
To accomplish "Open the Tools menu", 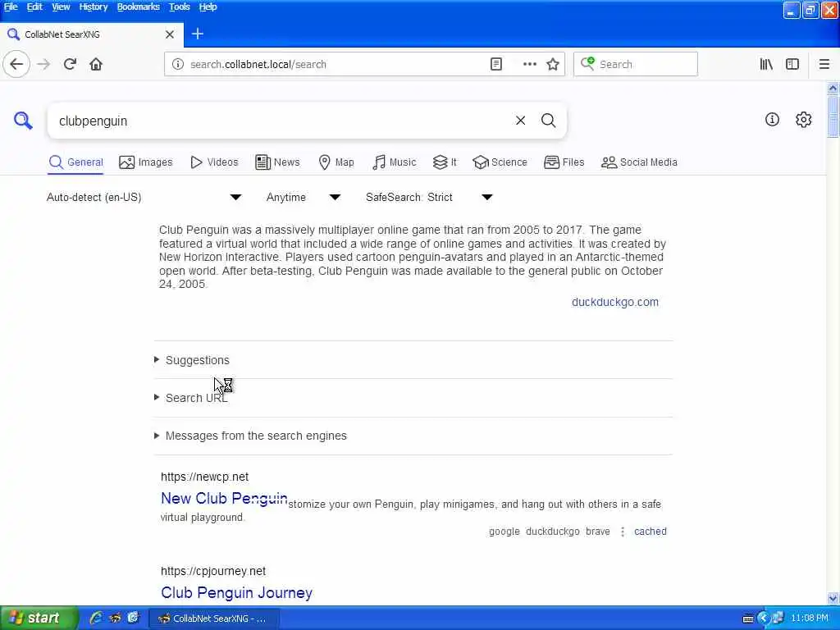I will (179, 7).
